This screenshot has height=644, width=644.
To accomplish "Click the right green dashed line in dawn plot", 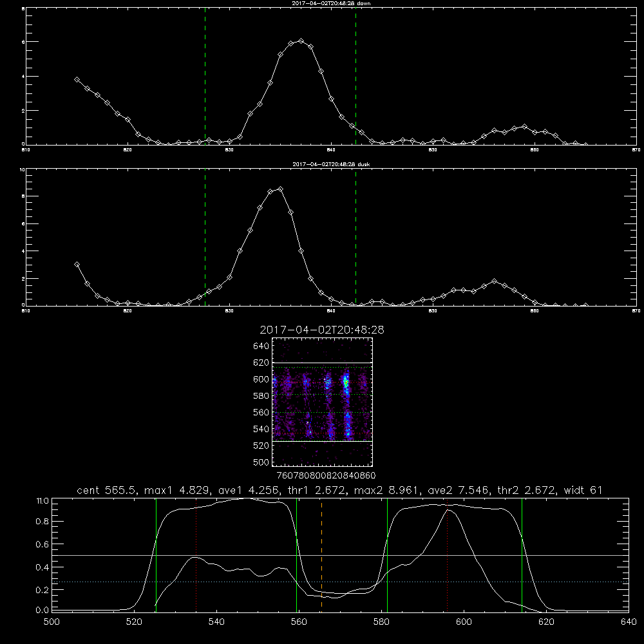I will point(355,76).
